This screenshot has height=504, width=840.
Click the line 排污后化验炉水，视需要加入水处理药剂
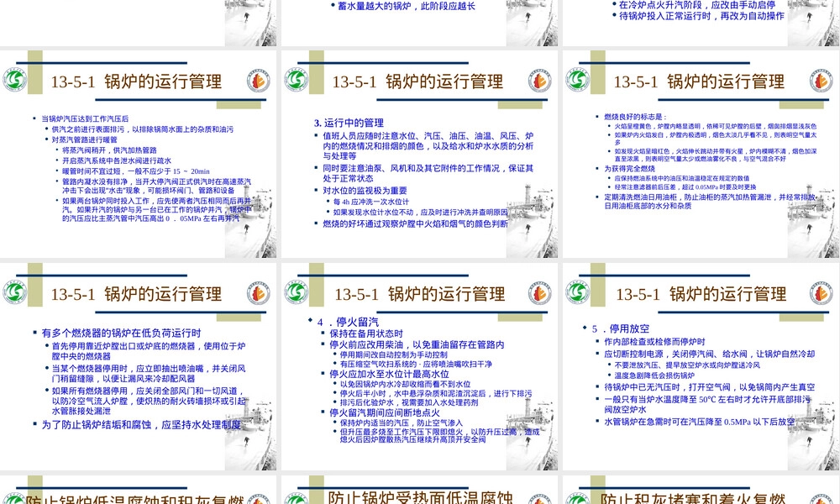409,402
